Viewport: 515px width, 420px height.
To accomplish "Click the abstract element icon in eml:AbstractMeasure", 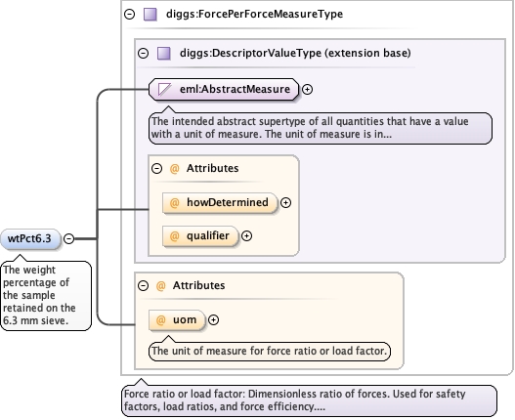I will point(164,89).
